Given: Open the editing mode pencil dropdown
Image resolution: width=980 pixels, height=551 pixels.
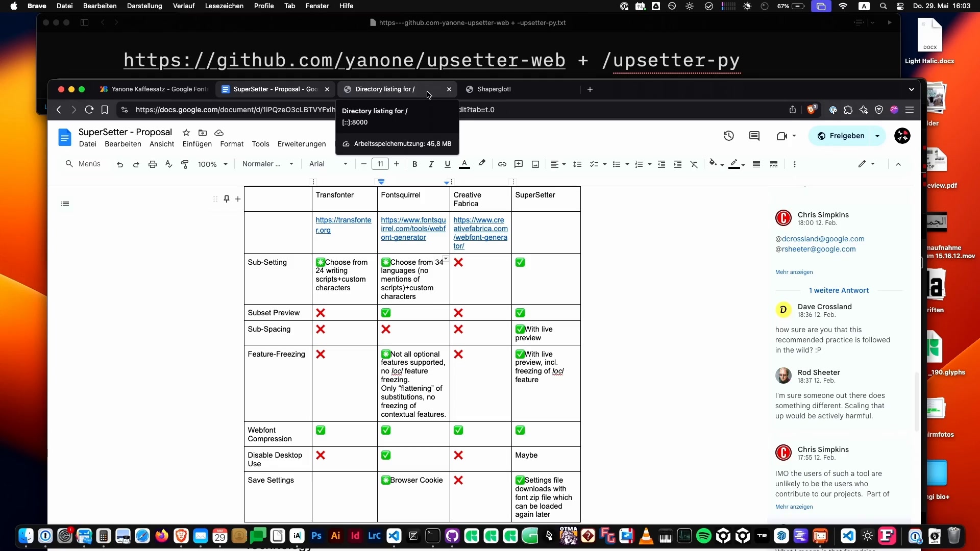Looking at the screenshot, I should [x=866, y=164].
